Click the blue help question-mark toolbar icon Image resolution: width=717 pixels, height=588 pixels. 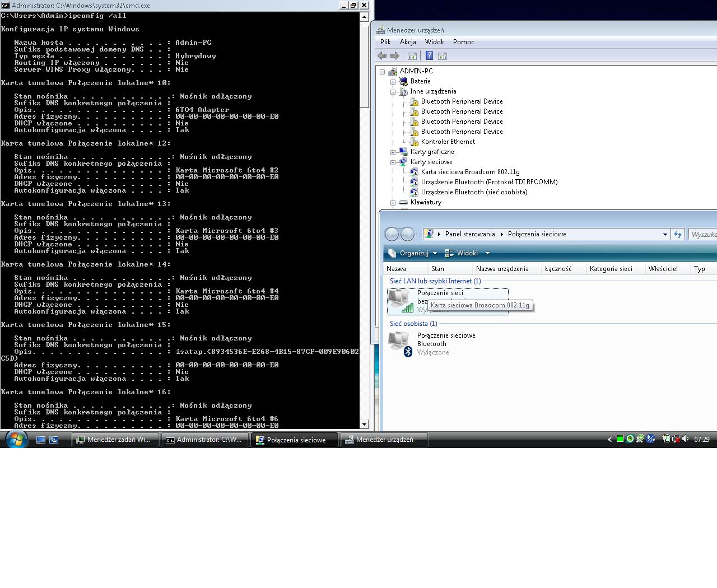pos(429,56)
